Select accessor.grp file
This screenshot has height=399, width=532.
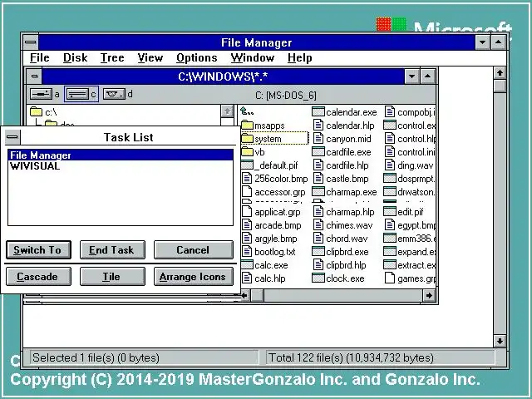pyautogui.click(x=273, y=192)
